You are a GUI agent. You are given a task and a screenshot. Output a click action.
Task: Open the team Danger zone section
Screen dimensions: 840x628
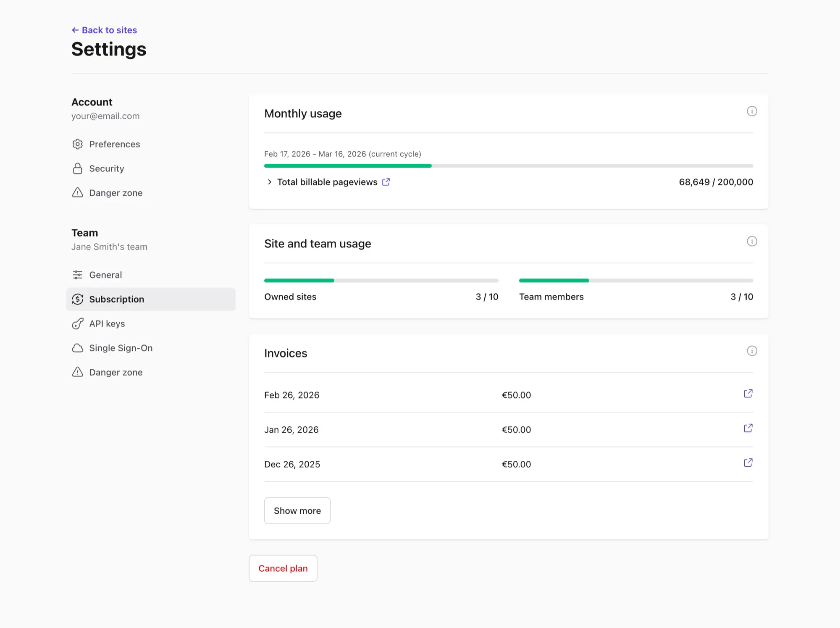(x=115, y=372)
